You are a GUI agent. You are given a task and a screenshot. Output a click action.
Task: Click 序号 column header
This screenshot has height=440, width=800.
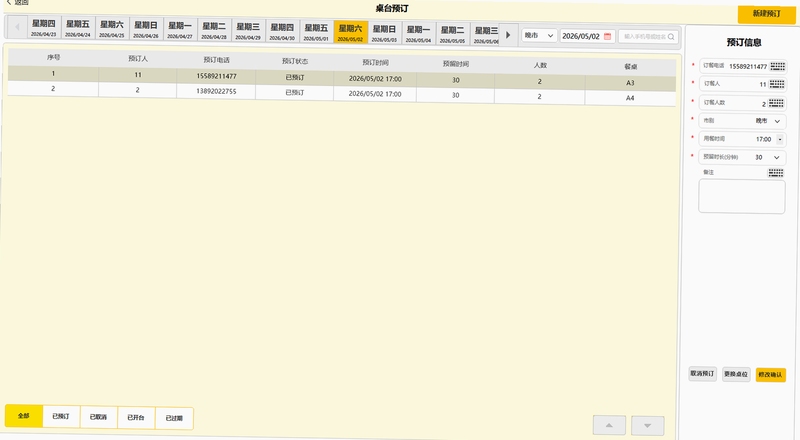[x=53, y=58]
